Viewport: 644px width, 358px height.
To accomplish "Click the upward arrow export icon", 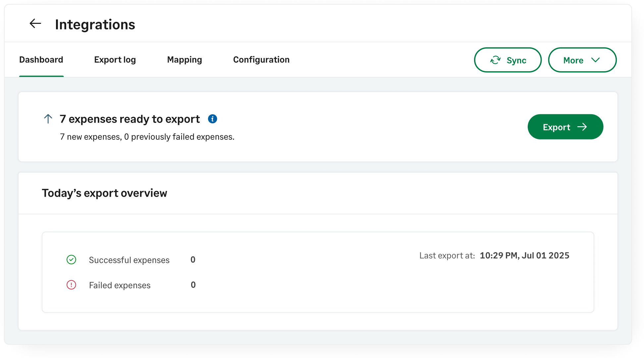I will pos(48,119).
